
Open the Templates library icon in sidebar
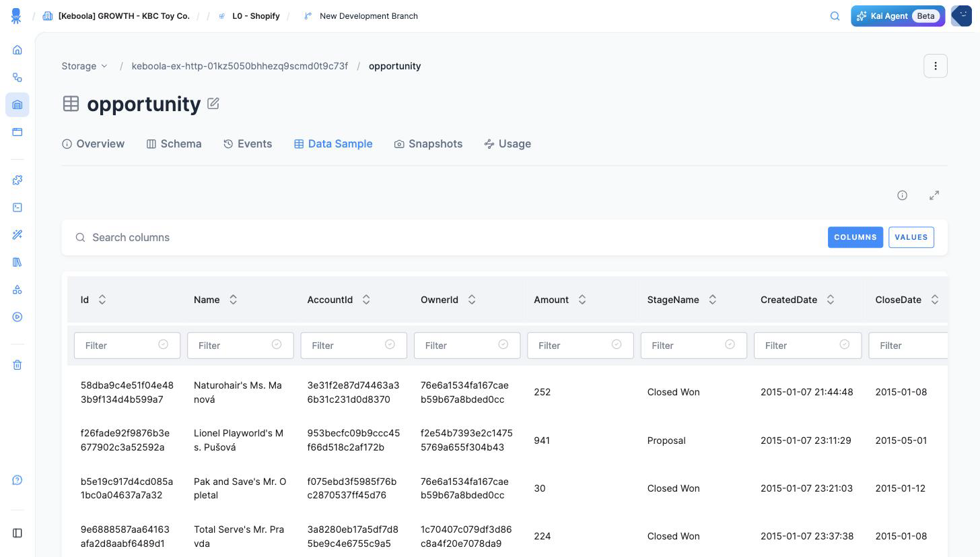[17, 262]
